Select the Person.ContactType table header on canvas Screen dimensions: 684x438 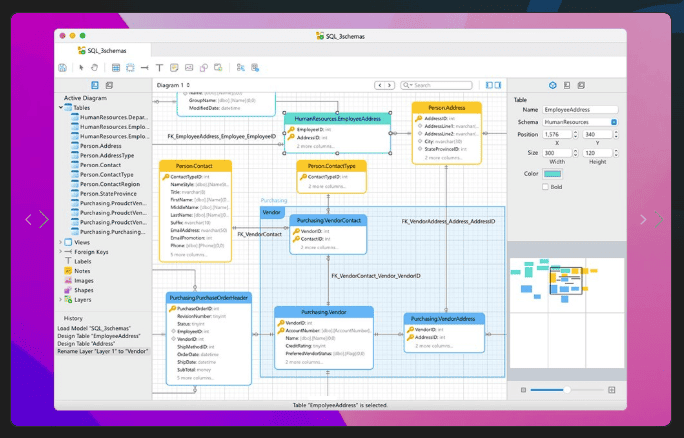click(x=332, y=166)
